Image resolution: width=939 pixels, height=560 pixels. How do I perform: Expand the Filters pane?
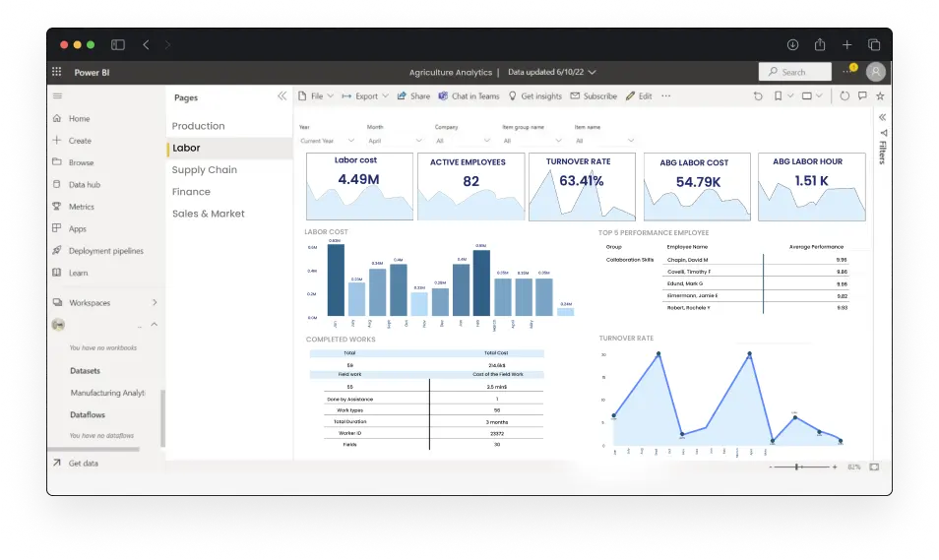882,117
